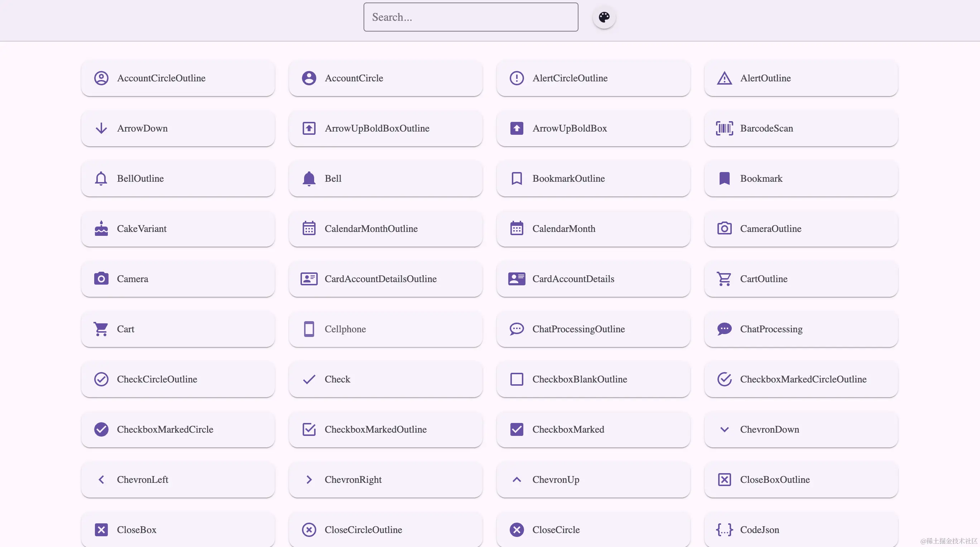This screenshot has height=547, width=980.
Task: Select the CheckboxMarkedOutline icon
Action: 308,429
